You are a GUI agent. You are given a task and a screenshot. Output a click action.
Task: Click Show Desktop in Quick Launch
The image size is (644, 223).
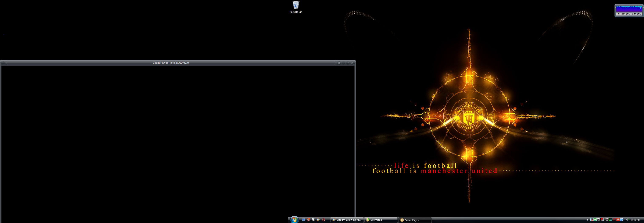[304, 220]
